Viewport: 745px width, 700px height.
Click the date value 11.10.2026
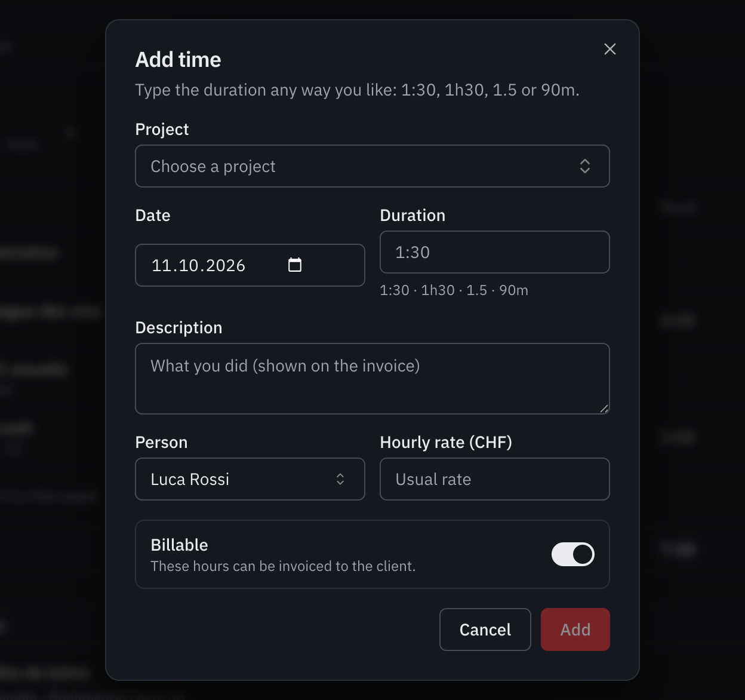pos(198,265)
